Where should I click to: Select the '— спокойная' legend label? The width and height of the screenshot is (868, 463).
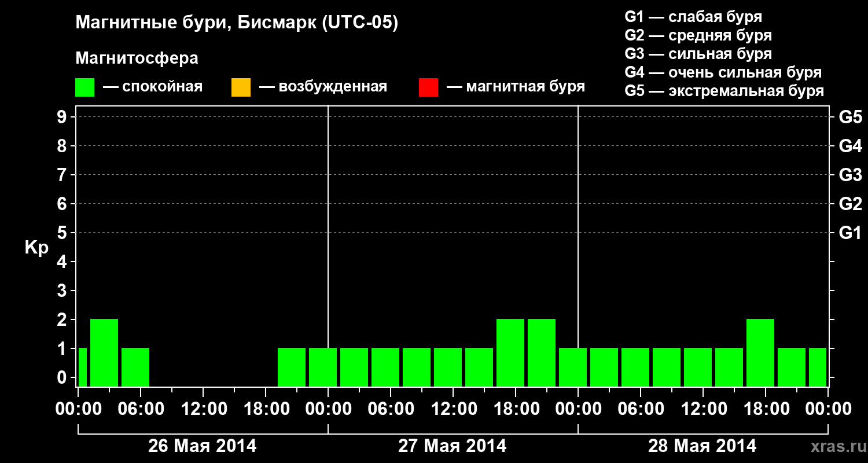(153, 87)
